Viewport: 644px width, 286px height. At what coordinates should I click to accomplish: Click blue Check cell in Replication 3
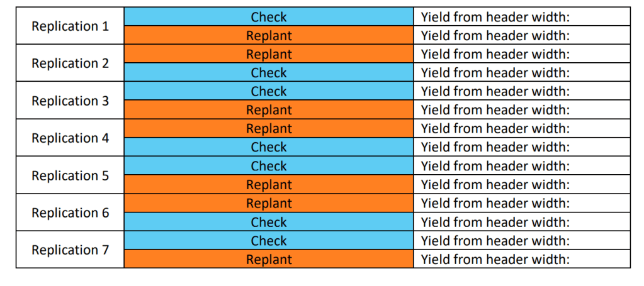[x=269, y=91]
